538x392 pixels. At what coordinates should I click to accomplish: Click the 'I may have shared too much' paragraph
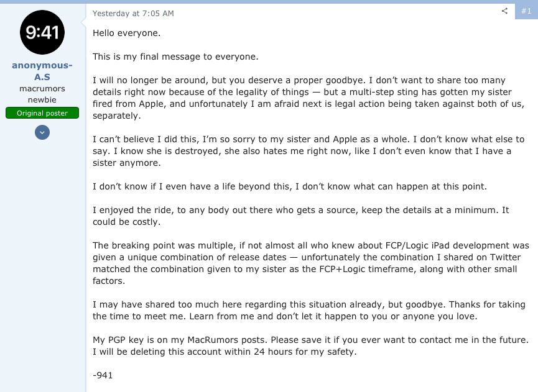tap(308, 310)
